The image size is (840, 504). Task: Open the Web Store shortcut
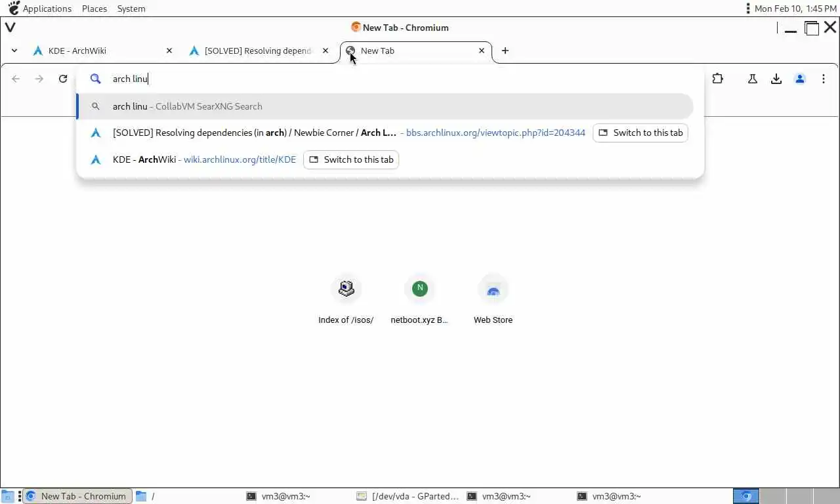click(x=493, y=299)
